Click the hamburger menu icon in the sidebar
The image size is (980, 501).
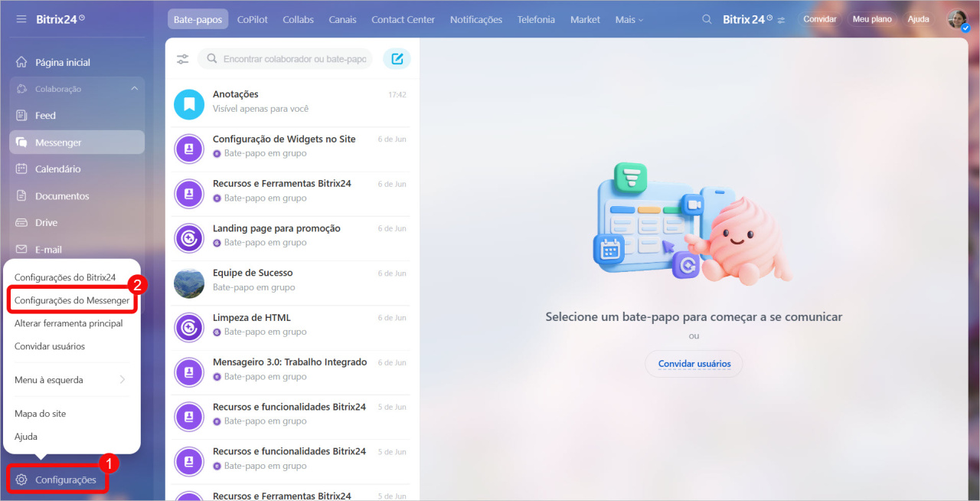click(x=21, y=19)
